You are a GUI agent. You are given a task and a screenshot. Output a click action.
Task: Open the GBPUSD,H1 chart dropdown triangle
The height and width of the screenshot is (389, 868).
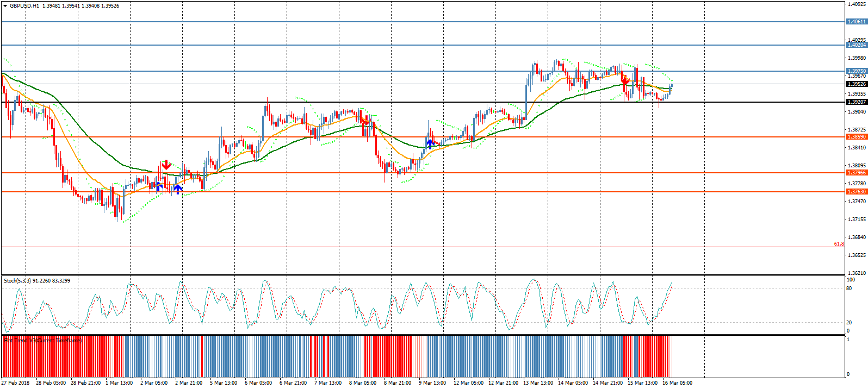click(x=5, y=6)
